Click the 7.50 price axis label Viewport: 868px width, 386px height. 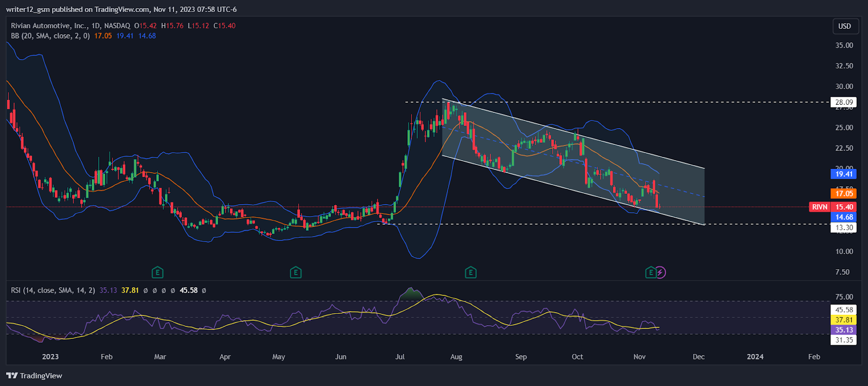(x=843, y=272)
